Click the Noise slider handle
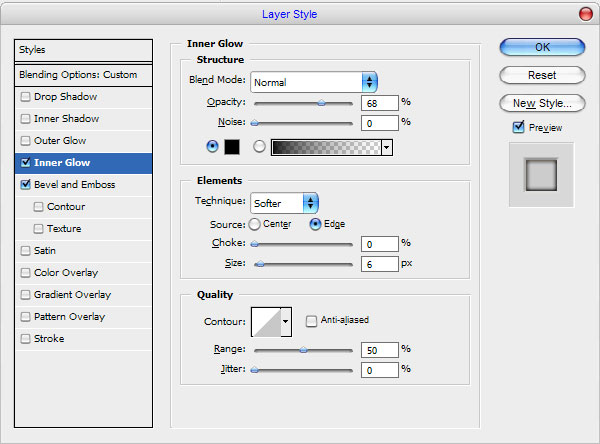This screenshot has height=444, width=600. coord(254,123)
